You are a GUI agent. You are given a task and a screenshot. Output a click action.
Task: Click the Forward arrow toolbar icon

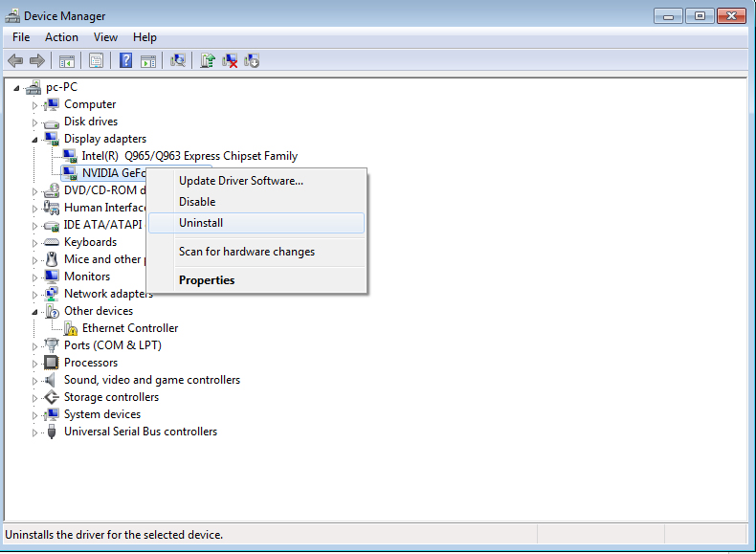pyautogui.click(x=37, y=60)
